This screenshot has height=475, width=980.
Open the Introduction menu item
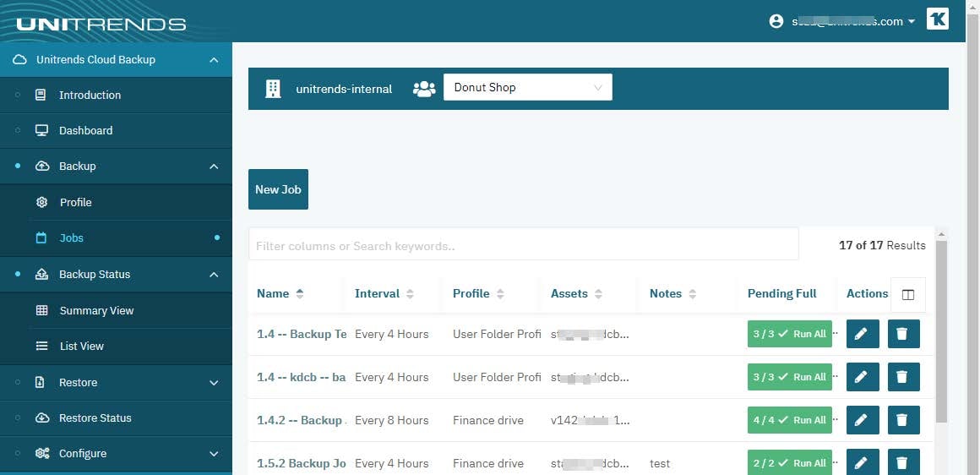coord(116,95)
